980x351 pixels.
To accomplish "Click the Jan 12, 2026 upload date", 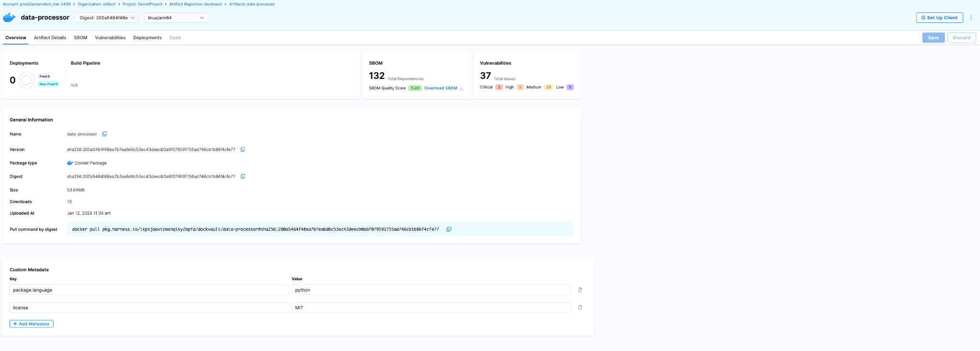I will click(x=89, y=213).
